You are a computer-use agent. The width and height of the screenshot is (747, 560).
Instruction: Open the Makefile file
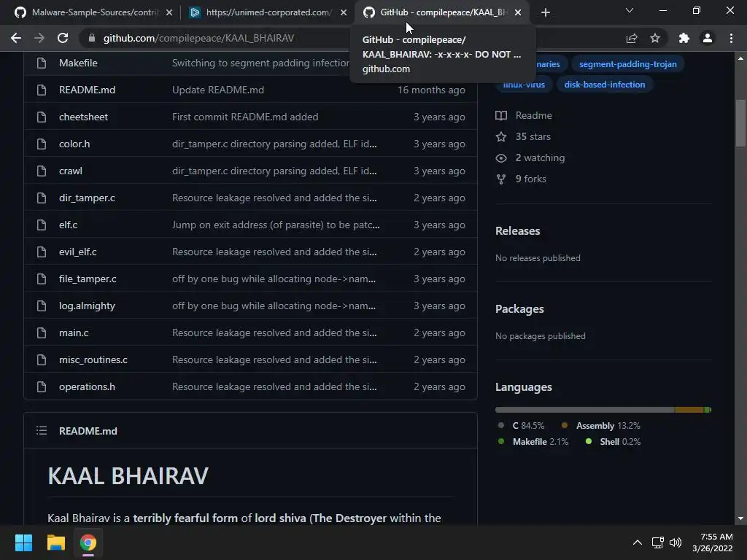[78, 63]
